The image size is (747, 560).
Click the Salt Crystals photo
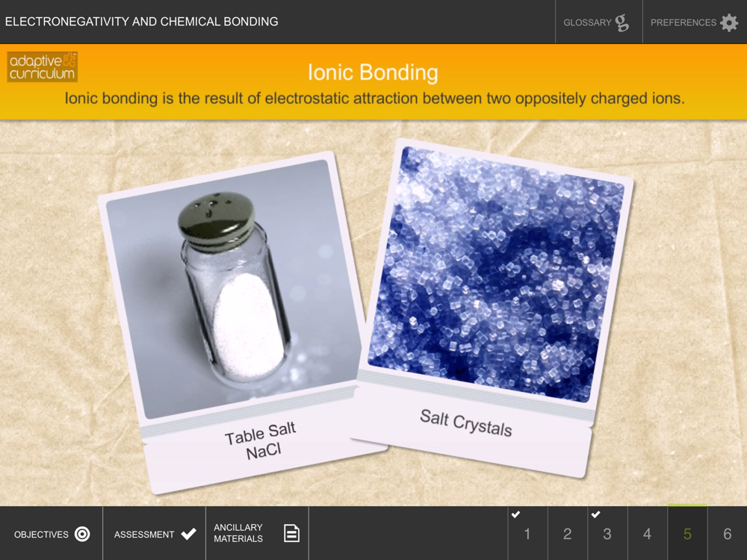click(x=495, y=274)
